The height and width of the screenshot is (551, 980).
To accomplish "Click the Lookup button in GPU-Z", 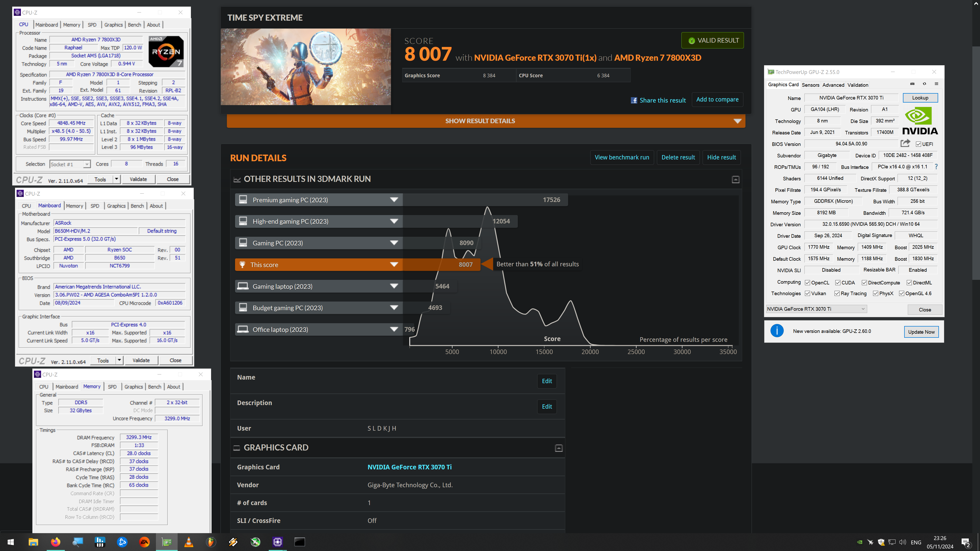I will click(x=920, y=98).
